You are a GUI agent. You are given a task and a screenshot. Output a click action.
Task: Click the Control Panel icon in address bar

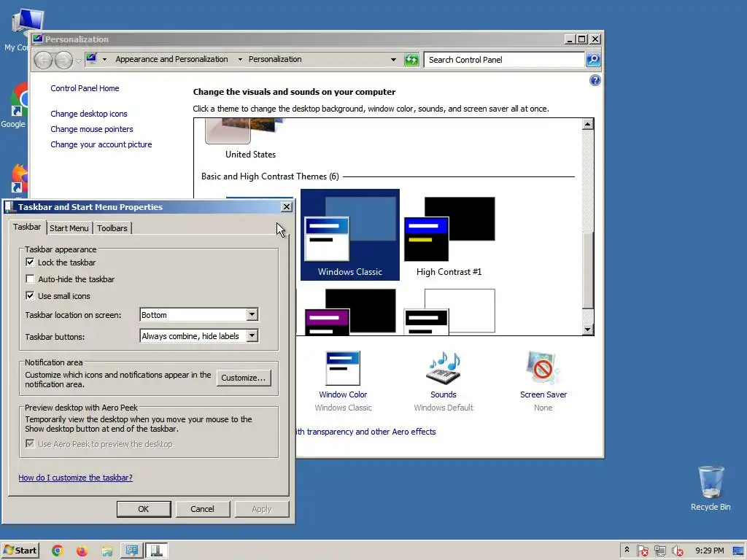pyautogui.click(x=91, y=59)
